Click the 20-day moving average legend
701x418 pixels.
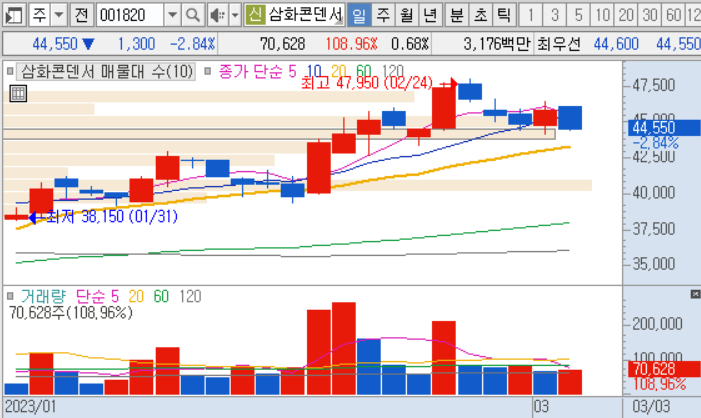[338, 71]
